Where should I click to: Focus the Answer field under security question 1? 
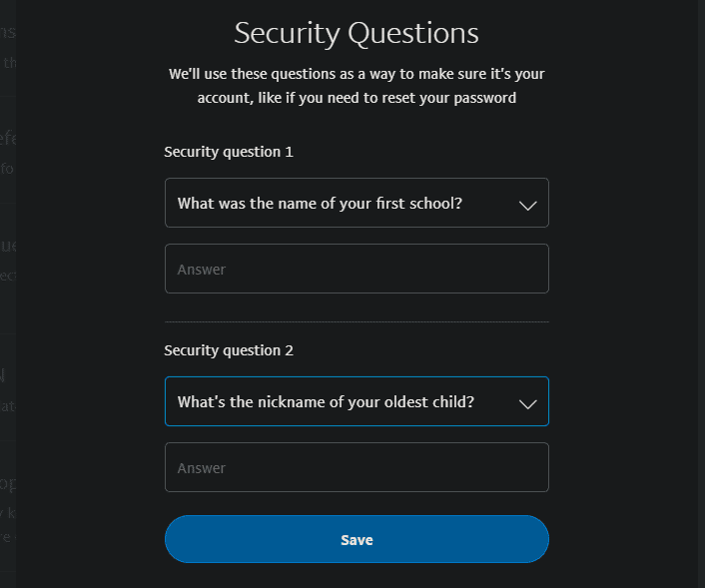[x=356, y=269]
